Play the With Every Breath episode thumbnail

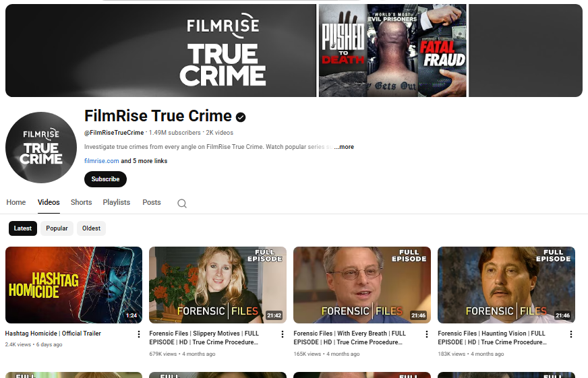pyautogui.click(x=362, y=285)
